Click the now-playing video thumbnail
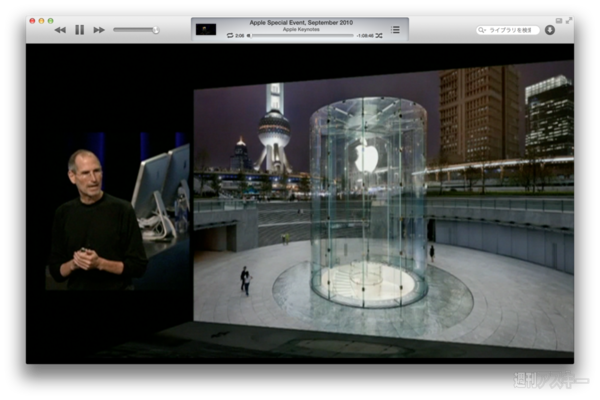The height and width of the screenshot is (400, 600). [x=206, y=29]
